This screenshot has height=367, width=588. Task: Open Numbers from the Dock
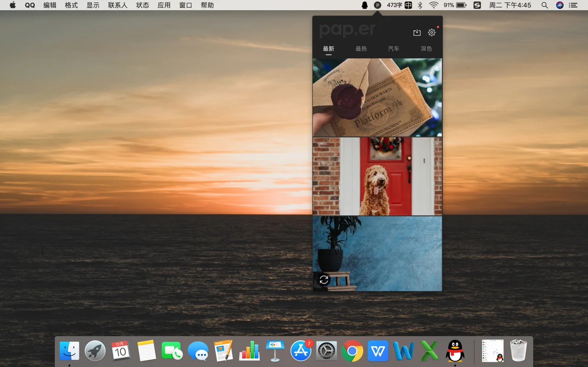click(x=249, y=351)
